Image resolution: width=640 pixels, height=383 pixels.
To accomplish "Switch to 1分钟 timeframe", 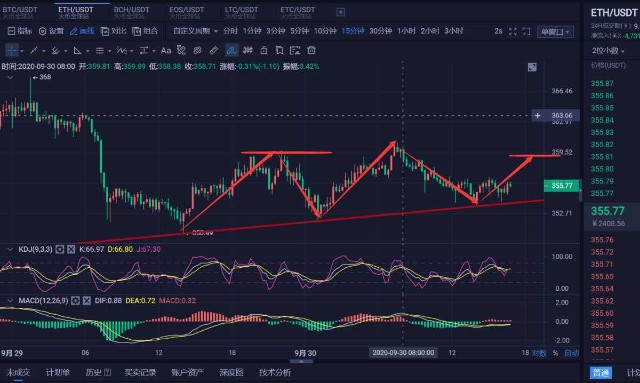I will [252, 31].
